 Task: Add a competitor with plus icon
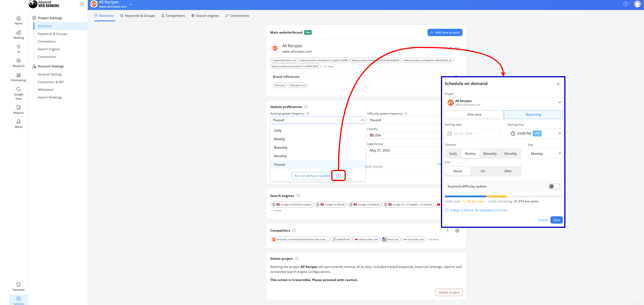[x=448, y=230]
